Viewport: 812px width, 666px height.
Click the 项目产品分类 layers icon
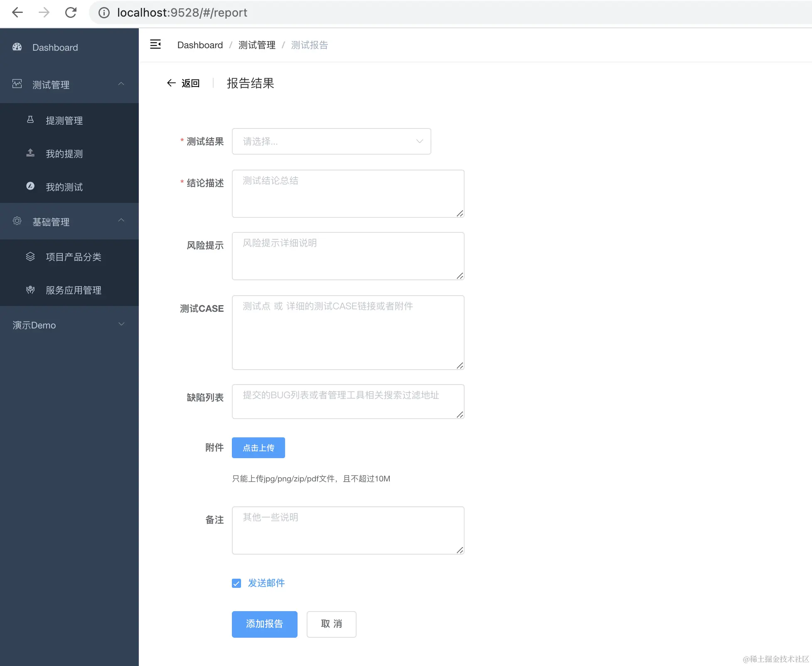tap(30, 257)
